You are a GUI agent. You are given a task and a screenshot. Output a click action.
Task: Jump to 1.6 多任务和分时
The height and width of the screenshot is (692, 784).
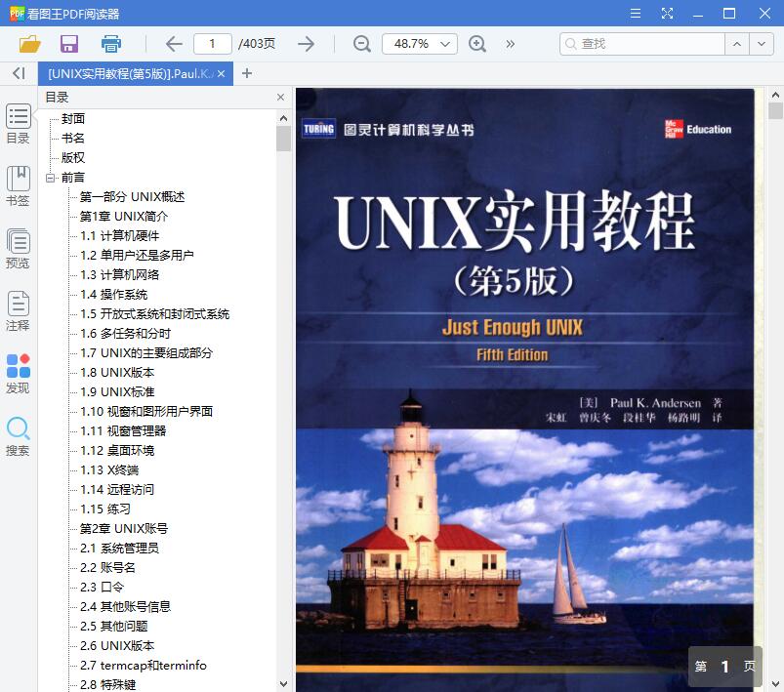[x=126, y=333]
